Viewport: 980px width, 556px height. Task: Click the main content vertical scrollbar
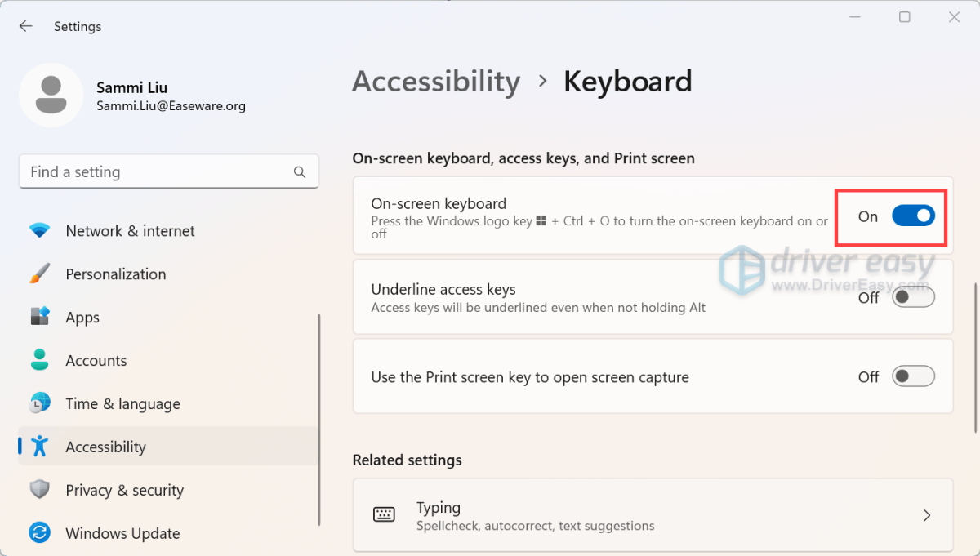pyautogui.click(x=973, y=359)
